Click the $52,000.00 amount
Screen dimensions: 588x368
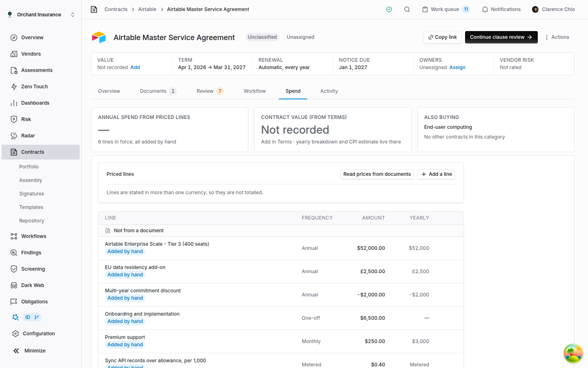click(371, 248)
